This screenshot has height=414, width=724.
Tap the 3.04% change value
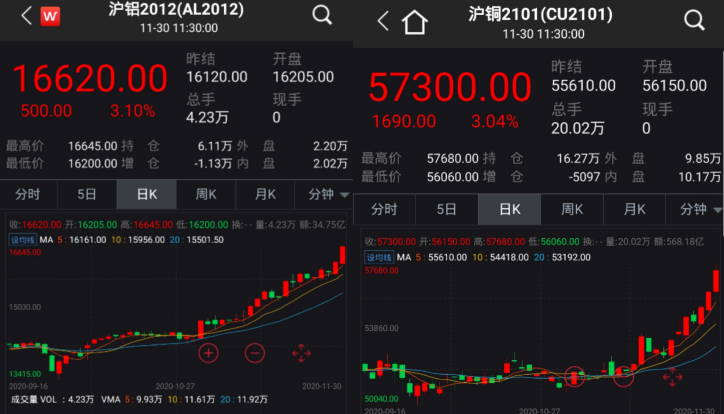point(495,121)
